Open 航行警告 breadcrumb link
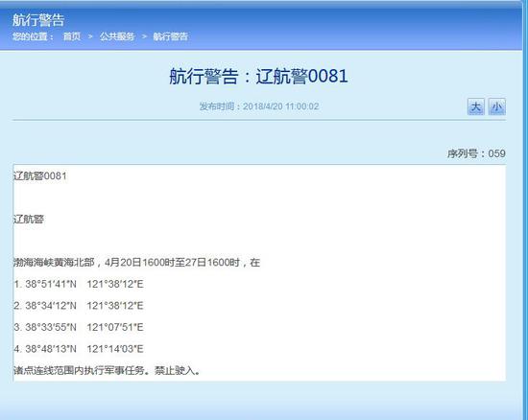This screenshot has height=420, width=528. coord(170,36)
